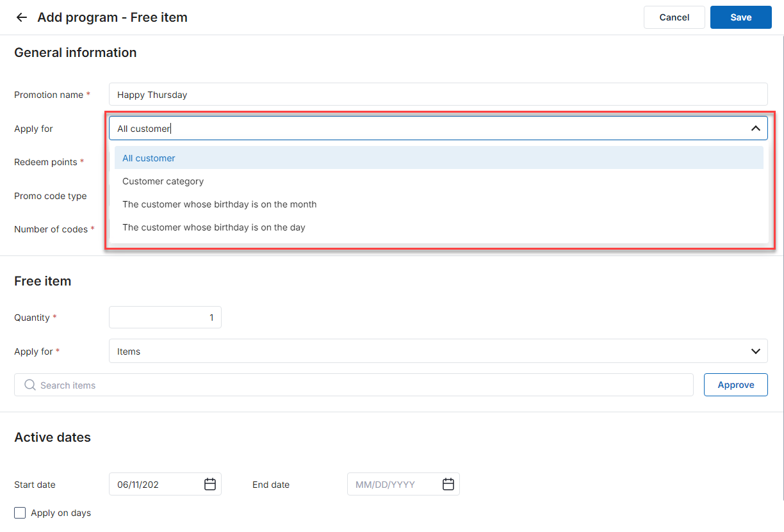The height and width of the screenshot is (532, 784).
Task: Cancel adding the program
Action: (674, 17)
